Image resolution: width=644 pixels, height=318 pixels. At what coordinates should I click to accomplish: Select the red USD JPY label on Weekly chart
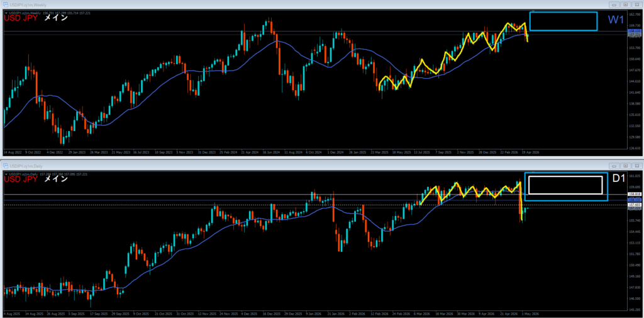(x=21, y=18)
